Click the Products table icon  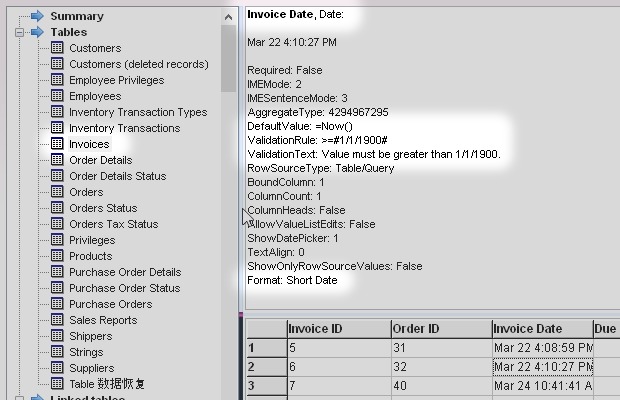tap(57, 256)
